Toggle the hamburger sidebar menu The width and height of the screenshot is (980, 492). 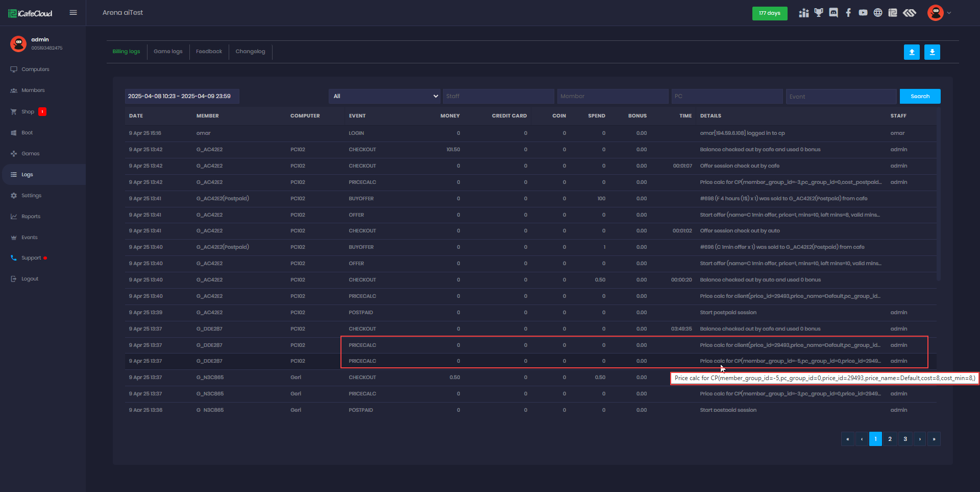tap(73, 13)
